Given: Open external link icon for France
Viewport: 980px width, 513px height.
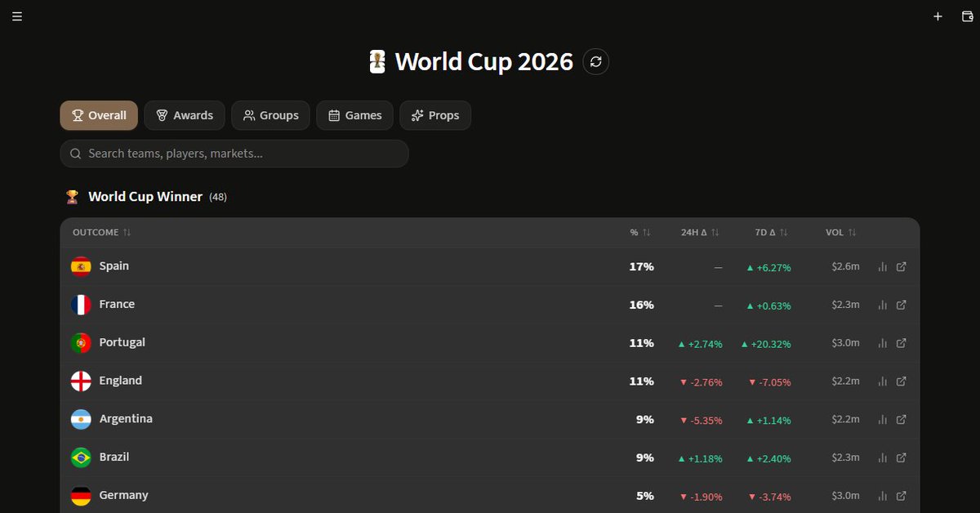Looking at the screenshot, I should [x=902, y=305].
